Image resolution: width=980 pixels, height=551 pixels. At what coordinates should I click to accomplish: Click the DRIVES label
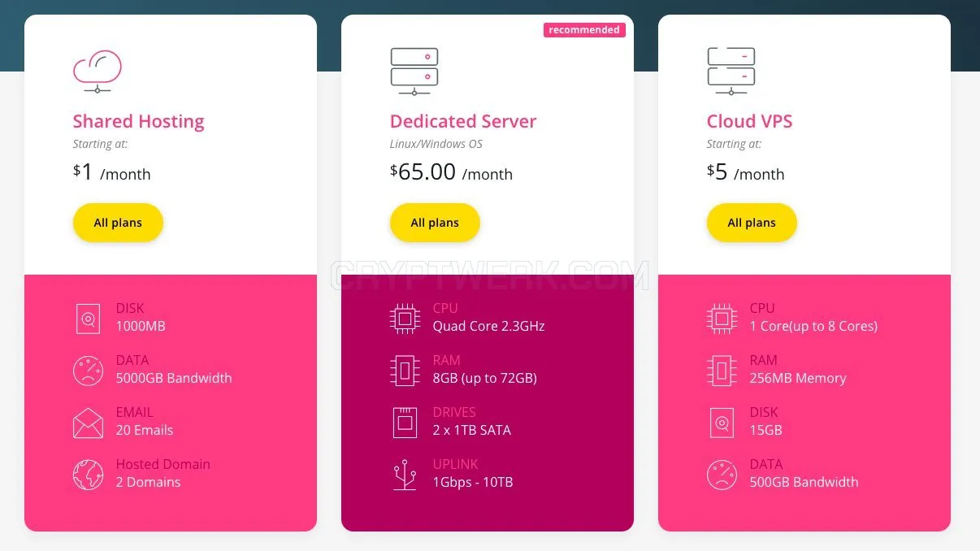(x=454, y=412)
